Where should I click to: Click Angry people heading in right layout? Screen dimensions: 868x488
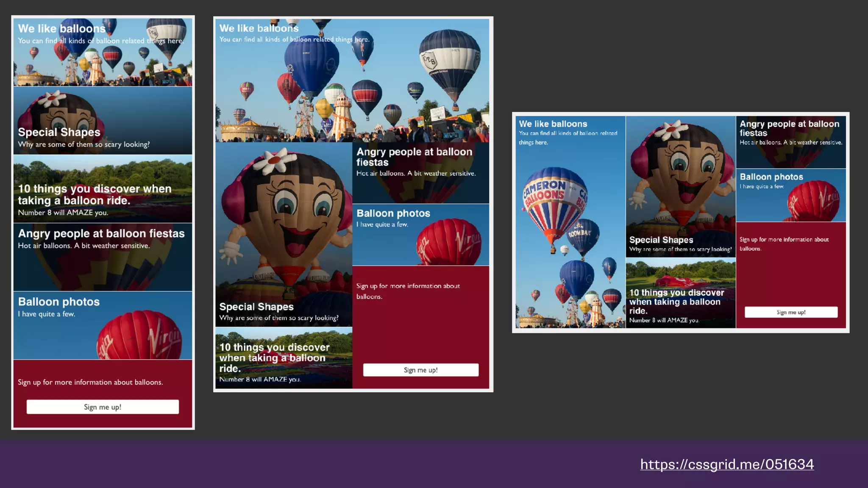tap(789, 128)
